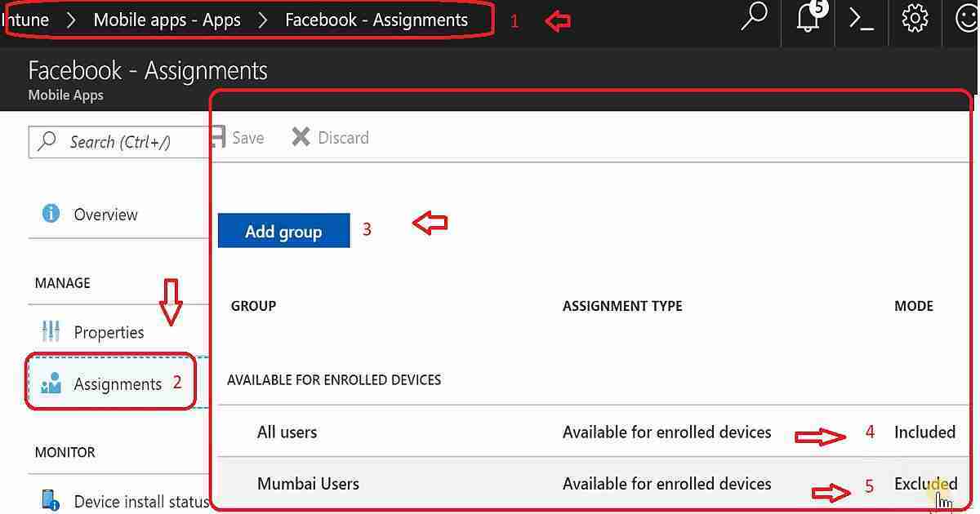
Task: Click the MODE column header
Action: (x=914, y=306)
